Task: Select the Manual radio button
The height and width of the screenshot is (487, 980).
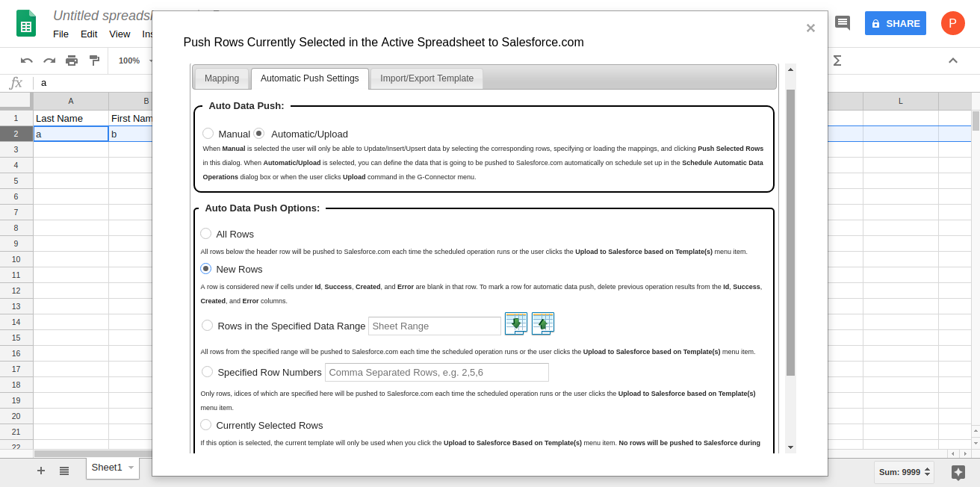Action: pyautogui.click(x=208, y=134)
